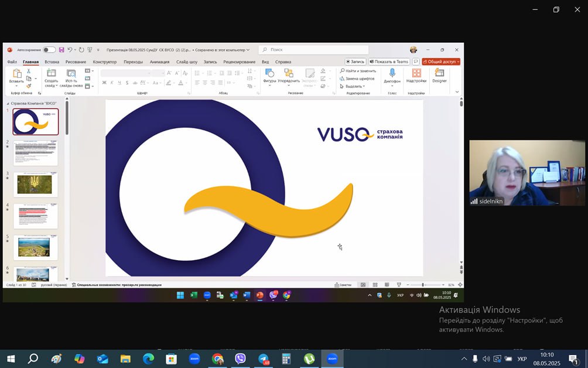This screenshot has width=588, height=368.
Task: Open the Designer pane icon
Action: [439, 73]
